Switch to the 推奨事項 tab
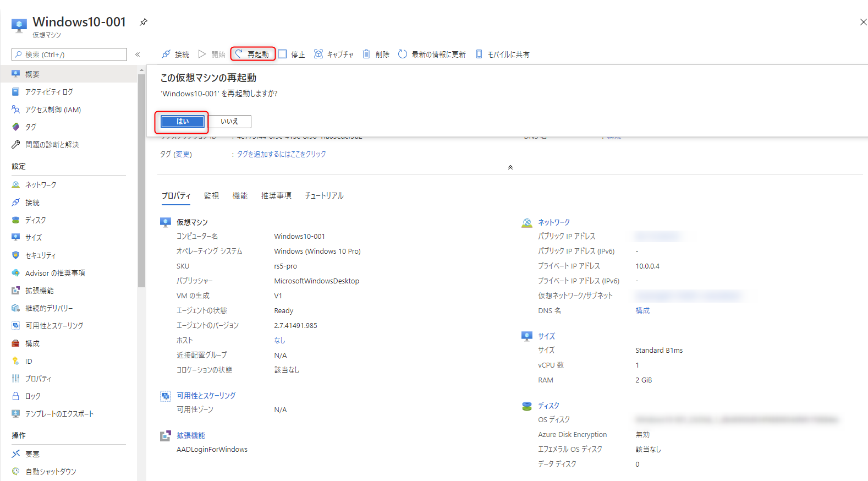The height and width of the screenshot is (481, 868). pos(276,196)
